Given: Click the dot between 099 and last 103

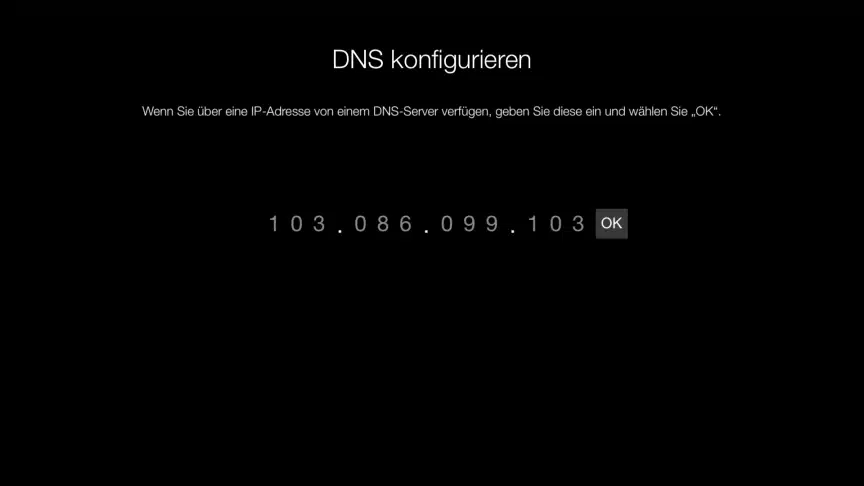Looking at the screenshot, I should click(513, 231).
